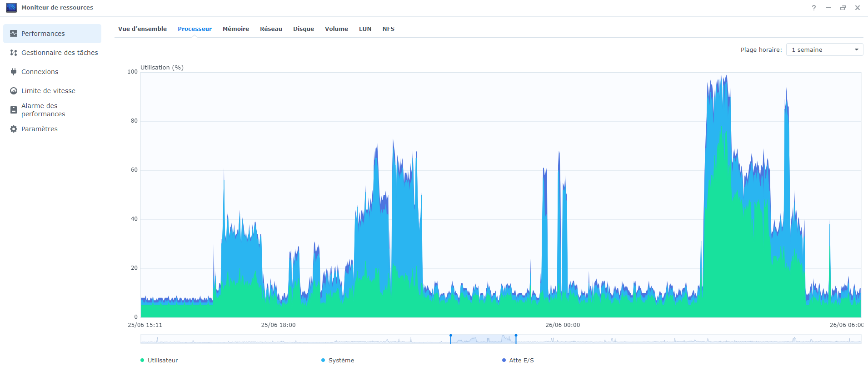Click the 25/06 18:00 axis label

click(278, 325)
